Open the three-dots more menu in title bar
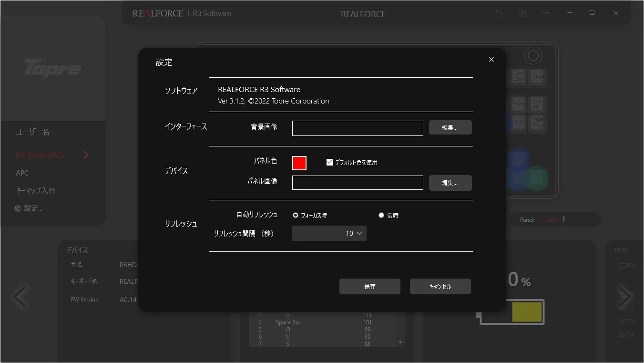Image resolution: width=644 pixels, height=363 pixels. point(546,13)
